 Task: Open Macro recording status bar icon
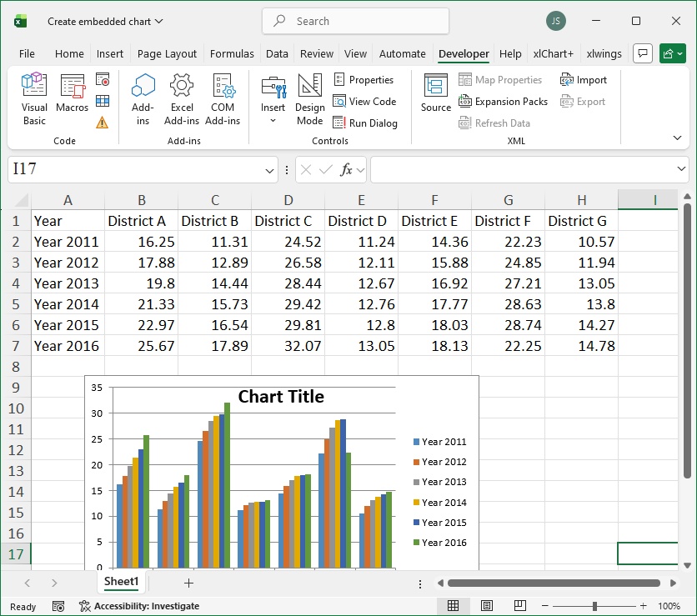click(58, 606)
